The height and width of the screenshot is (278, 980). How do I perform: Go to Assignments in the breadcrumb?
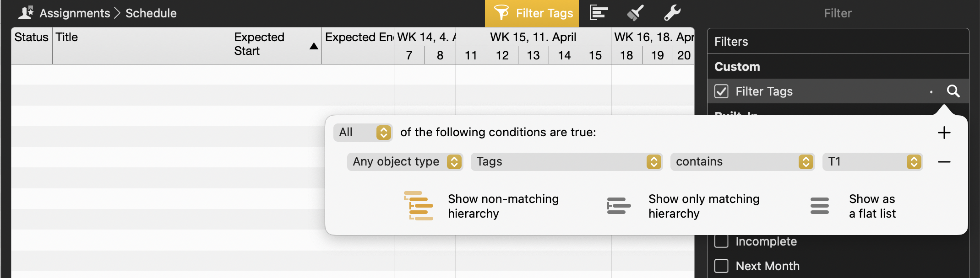(x=74, y=13)
